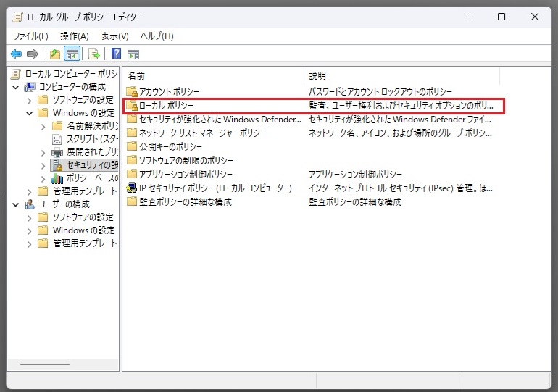
Task: Expand 管理用テンプレート under コンピューターの構成
Action: coord(30,191)
